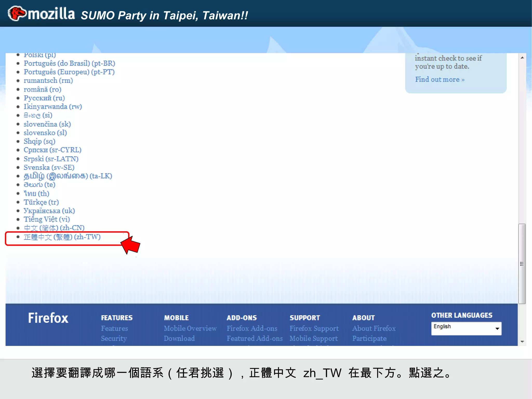The width and height of the screenshot is (532, 399).
Task: Choose slovenčina (sk) language link
Action: 47,124
